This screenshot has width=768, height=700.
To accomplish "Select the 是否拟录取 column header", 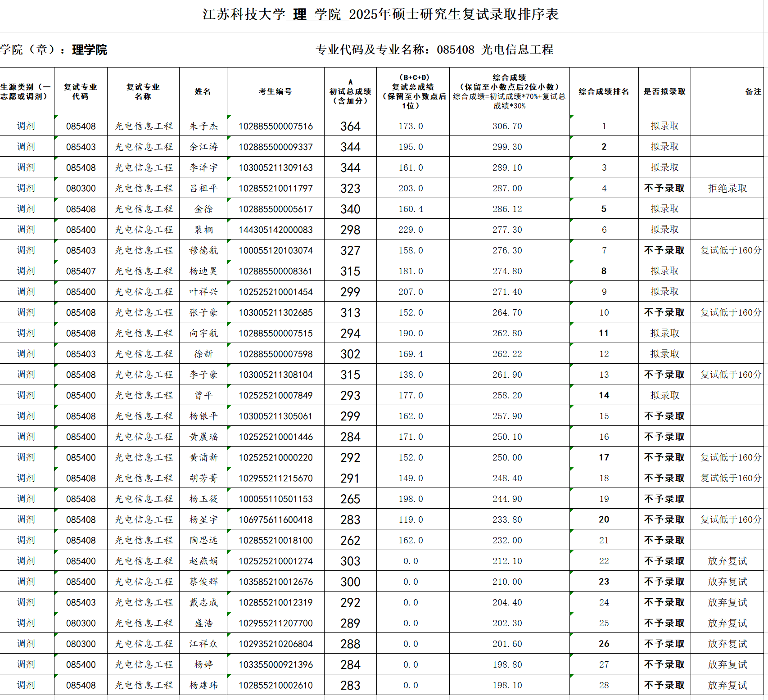I will 664,91.
